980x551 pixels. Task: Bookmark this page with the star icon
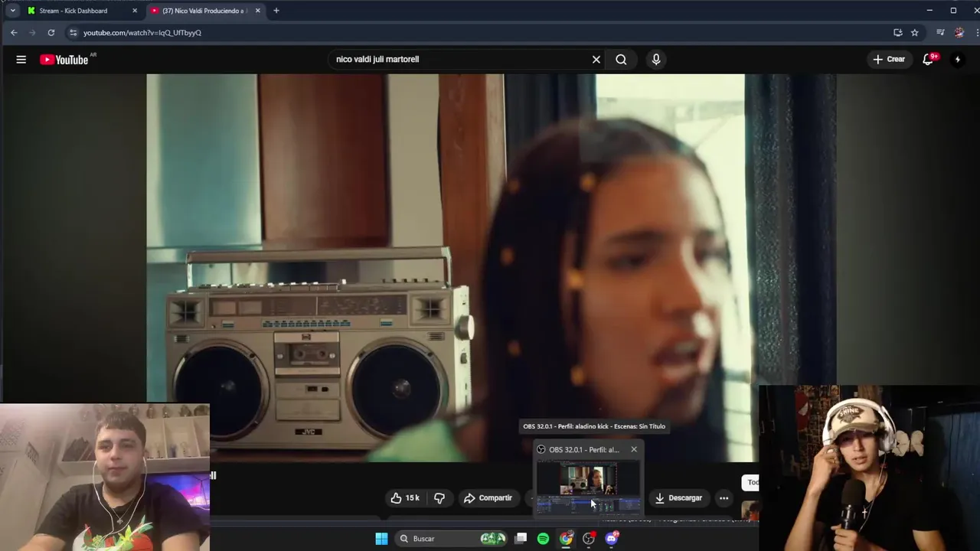pos(915,33)
